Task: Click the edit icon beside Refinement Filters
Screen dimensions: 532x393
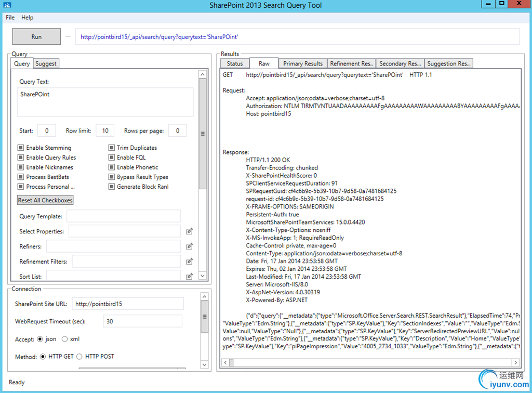Action: click(x=190, y=261)
